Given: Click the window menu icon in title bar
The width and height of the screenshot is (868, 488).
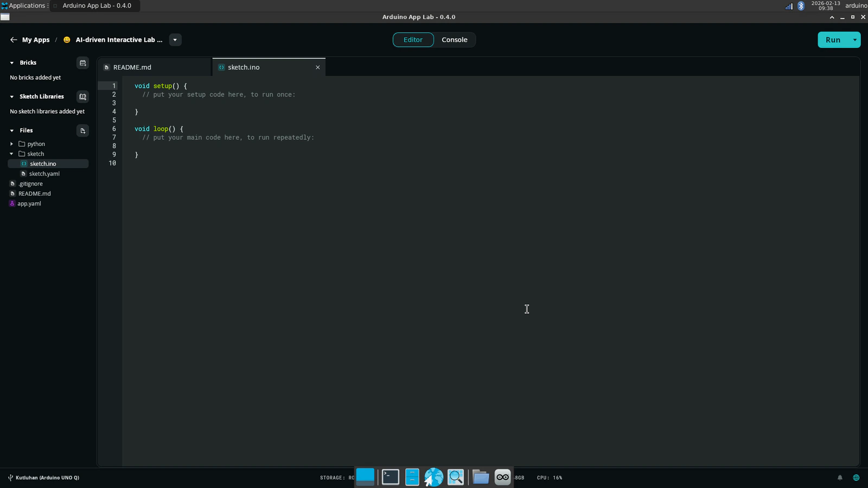Looking at the screenshot, I should [5, 17].
